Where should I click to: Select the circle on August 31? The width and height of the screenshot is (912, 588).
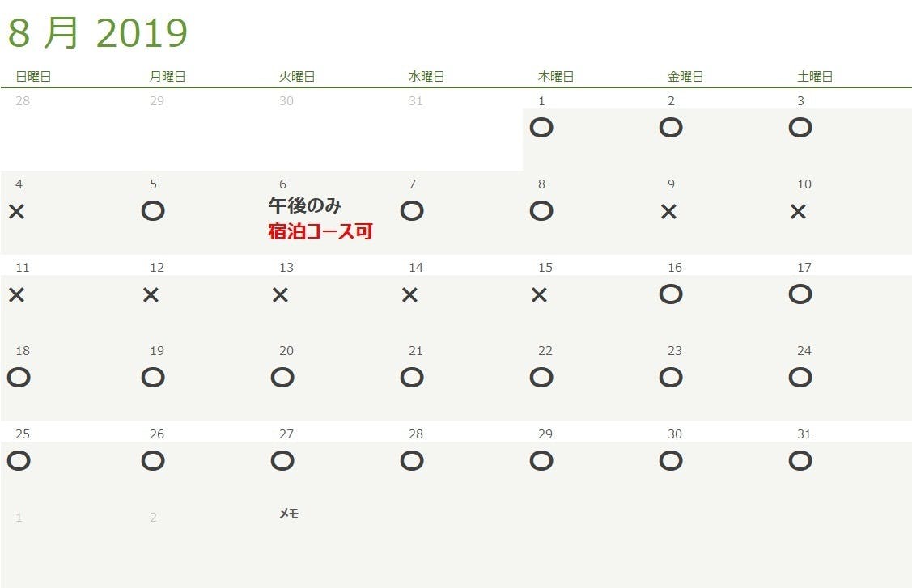(800, 461)
